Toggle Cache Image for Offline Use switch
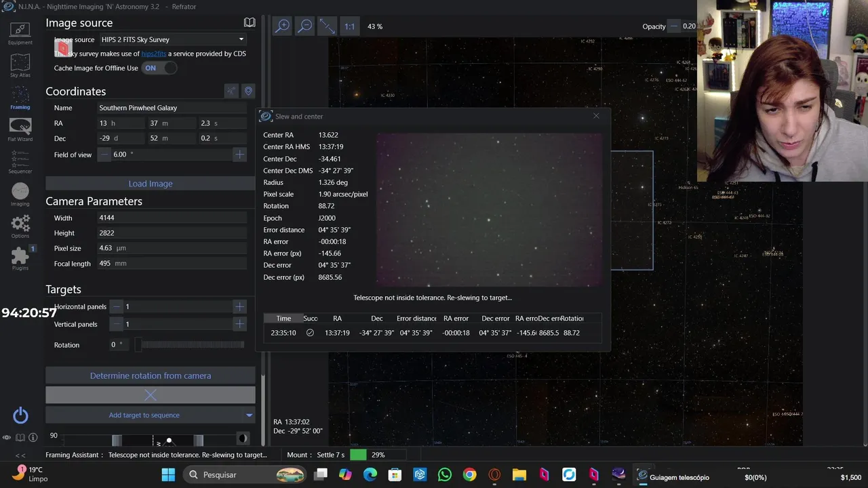Screen dimensions: 868x488 (160, 68)
